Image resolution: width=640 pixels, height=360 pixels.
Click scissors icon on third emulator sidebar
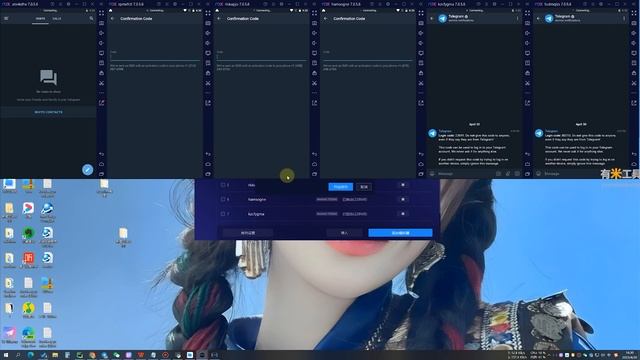pos(314,83)
